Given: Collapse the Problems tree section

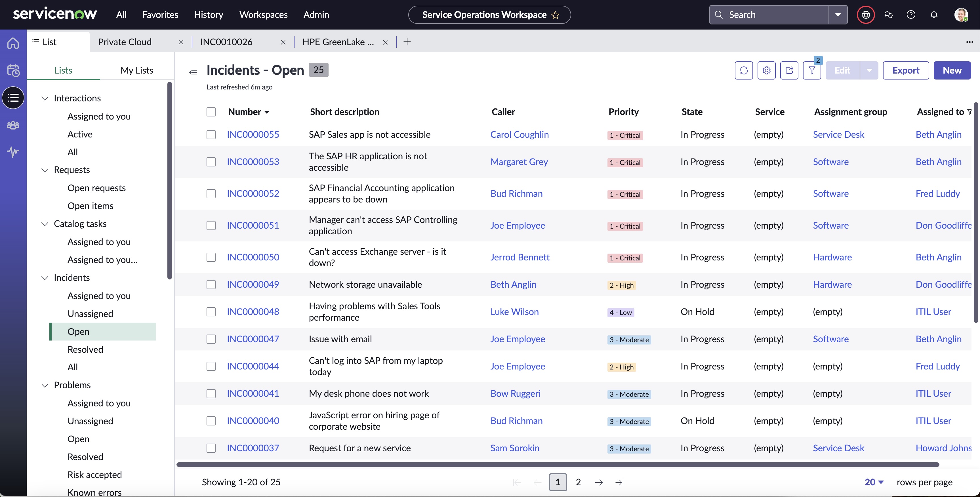Looking at the screenshot, I should (x=45, y=385).
